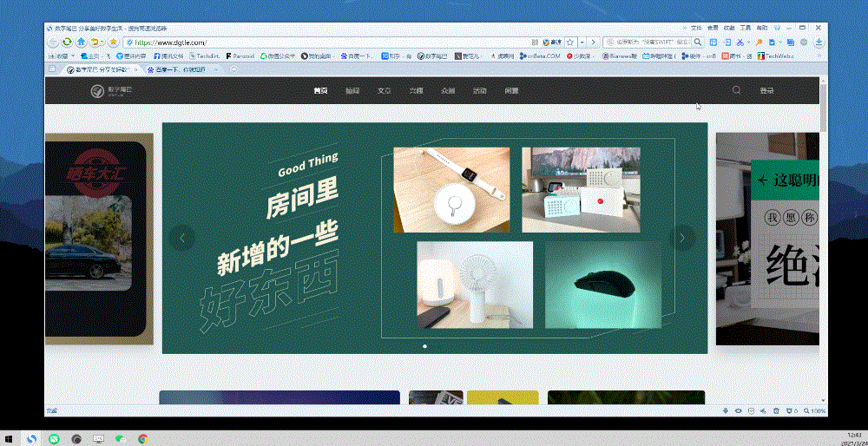This screenshot has height=446, width=868.
Task: Click the skin shirt icon in title bar
Action: click(778, 27)
